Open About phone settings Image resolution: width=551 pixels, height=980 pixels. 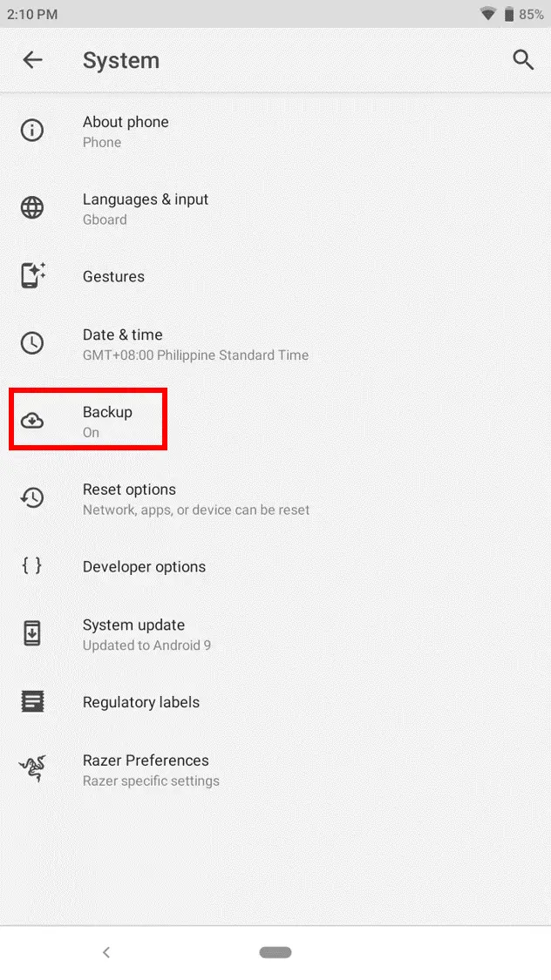[x=275, y=132]
